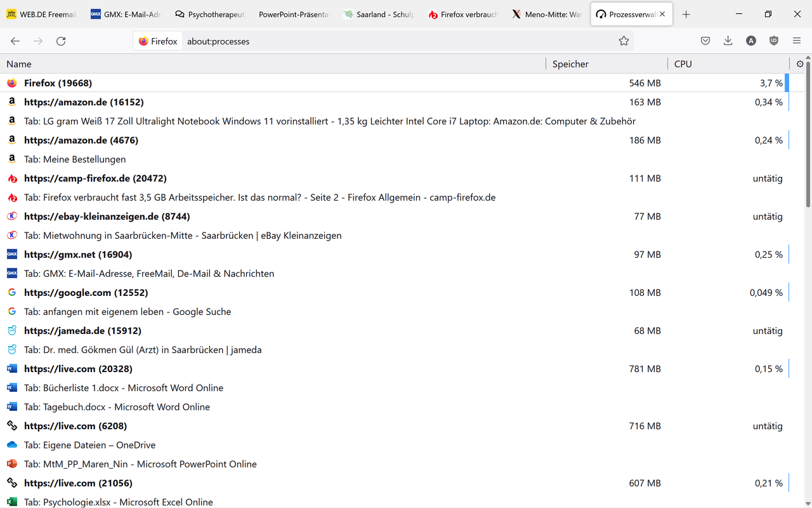Click the 781 MB memory value
This screenshot has width=812, height=508.
pyautogui.click(x=645, y=369)
